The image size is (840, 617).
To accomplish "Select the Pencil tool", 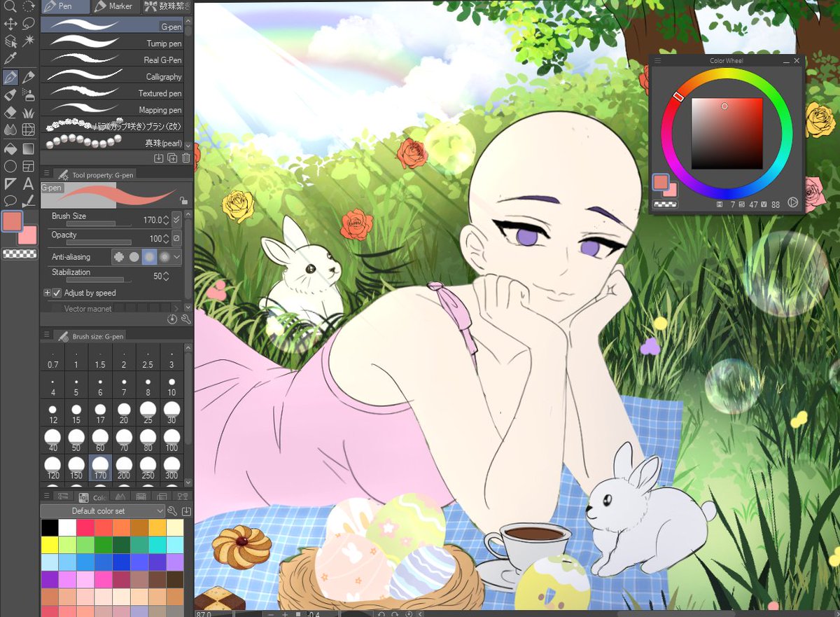I will click(29, 77).
